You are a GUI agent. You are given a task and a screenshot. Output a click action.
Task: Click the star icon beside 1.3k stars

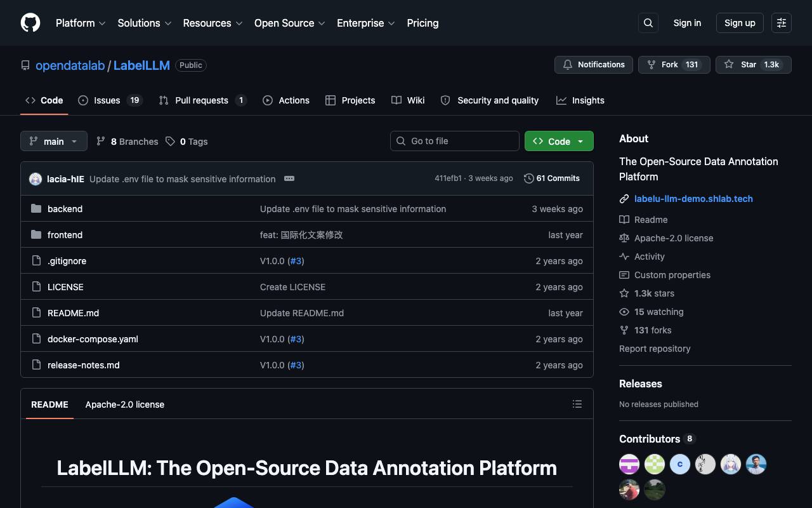(624, 293)
